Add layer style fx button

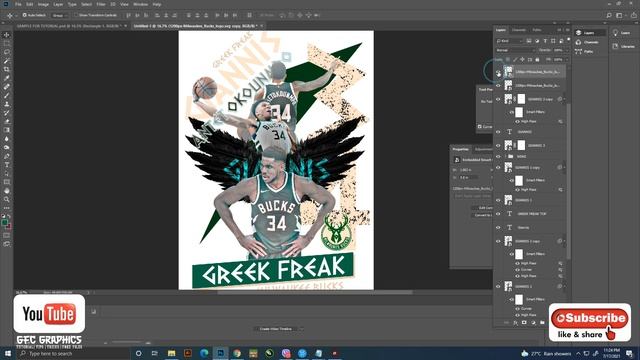[x=516, y=322]
